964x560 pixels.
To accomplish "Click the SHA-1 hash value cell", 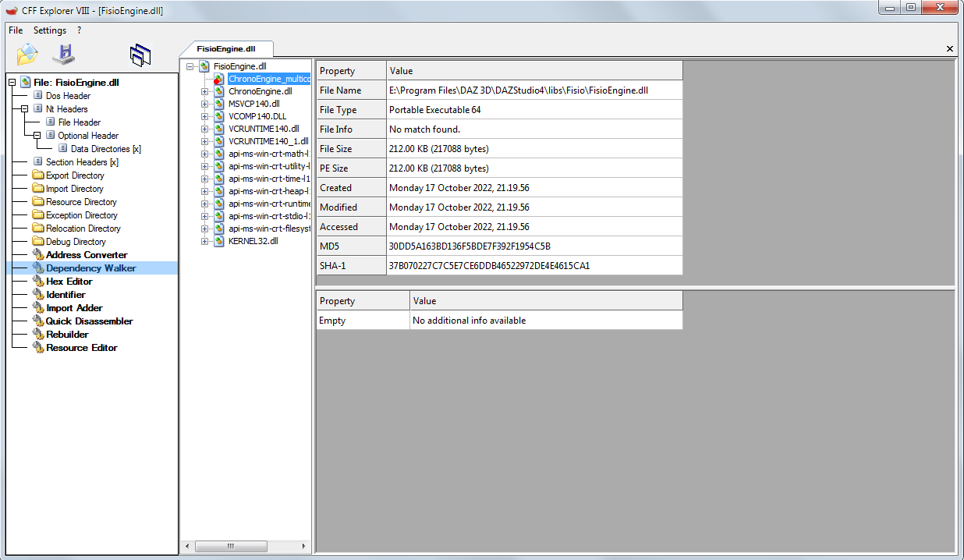I will point(534,265).
